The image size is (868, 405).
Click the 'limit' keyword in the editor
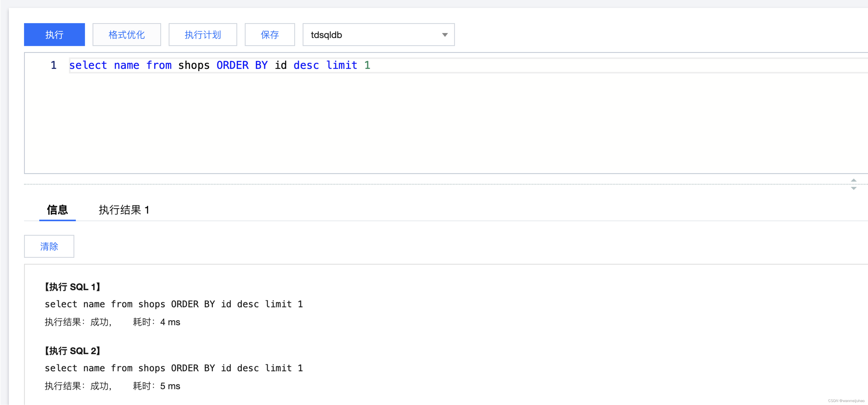(x=342, y=65)
